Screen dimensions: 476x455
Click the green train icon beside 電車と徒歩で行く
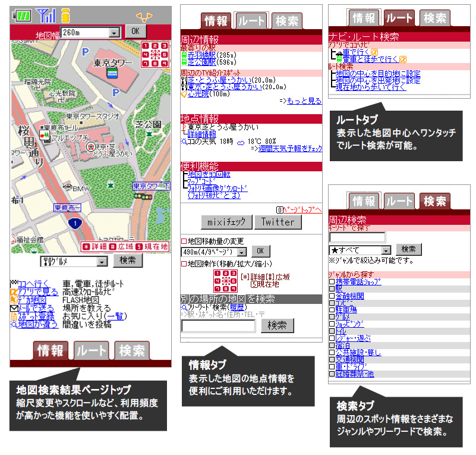pyautogui.click(x=339, y=59)
